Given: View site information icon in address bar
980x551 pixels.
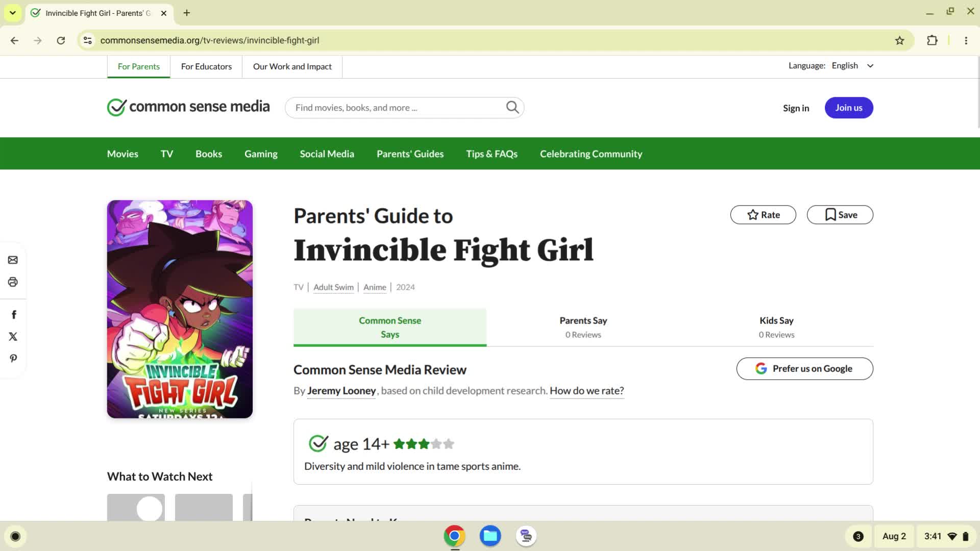Looking at the screenshot, I should 88,40.
